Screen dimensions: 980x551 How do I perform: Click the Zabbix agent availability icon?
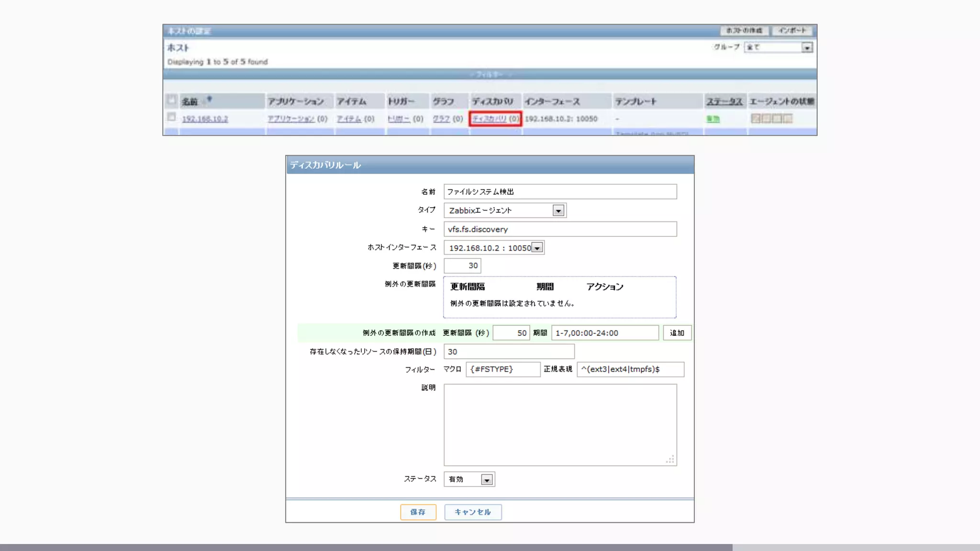point(756,119)
